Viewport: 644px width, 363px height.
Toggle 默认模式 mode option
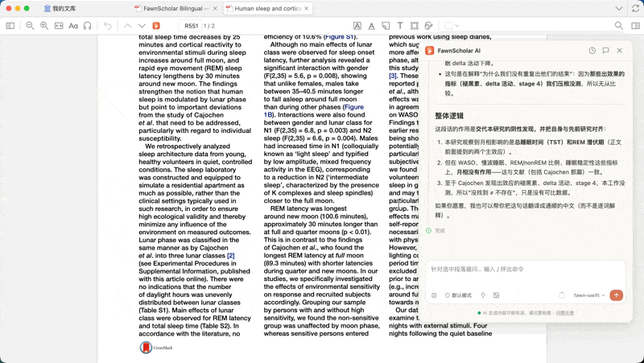pos(458,295)
